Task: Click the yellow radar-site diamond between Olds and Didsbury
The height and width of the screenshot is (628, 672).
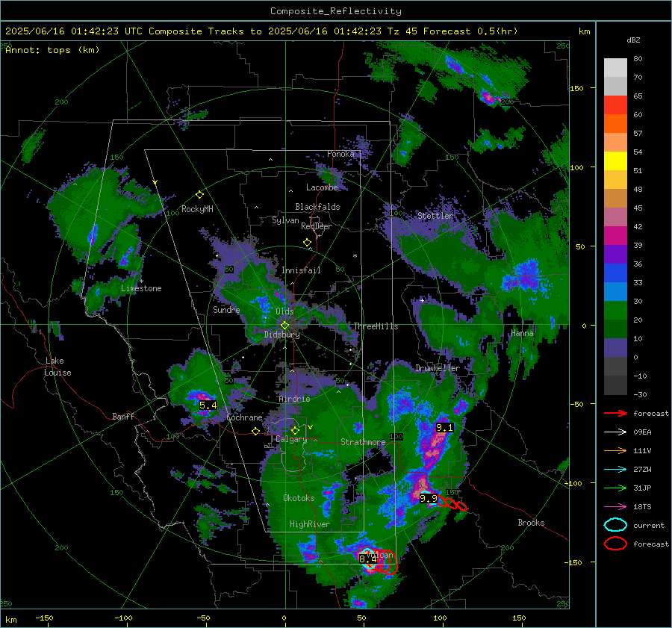Action: click(284, 326)
